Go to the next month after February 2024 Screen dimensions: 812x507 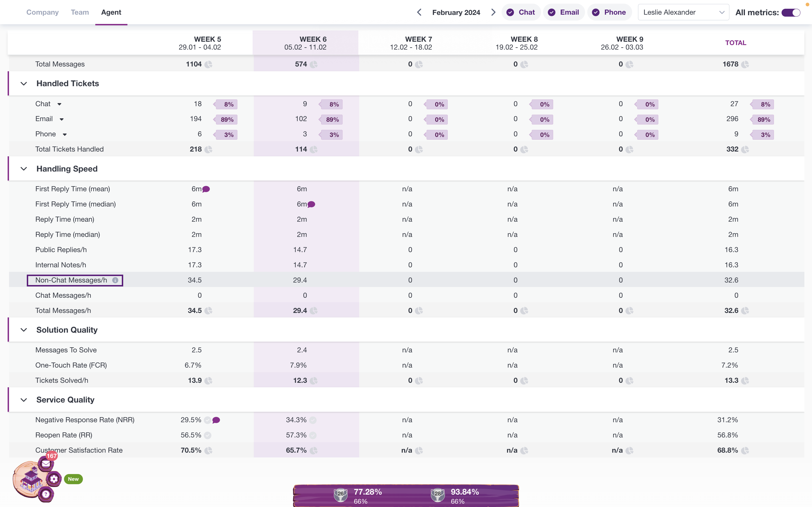(x=493, y=12)
